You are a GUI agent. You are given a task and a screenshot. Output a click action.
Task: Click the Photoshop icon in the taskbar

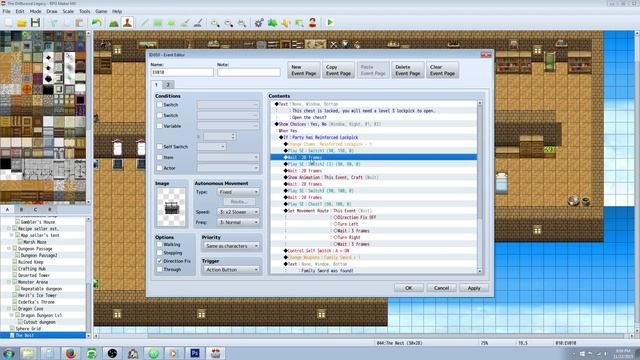pos(195,353)
